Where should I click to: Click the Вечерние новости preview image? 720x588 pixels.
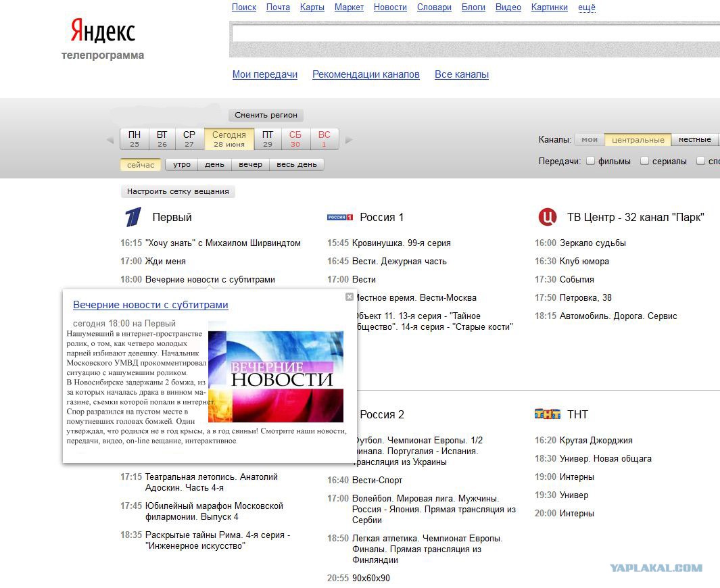point(276,376)
